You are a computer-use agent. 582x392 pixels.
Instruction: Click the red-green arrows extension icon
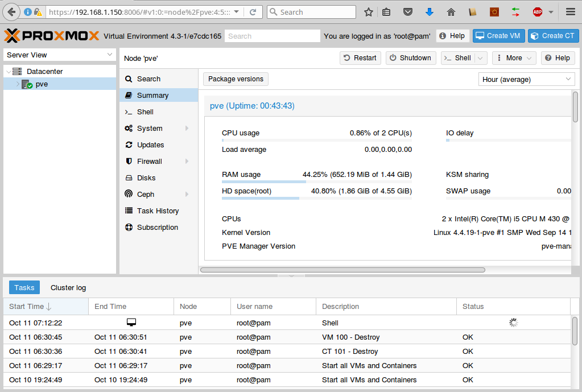pyautogui.click(x=515, y=13)
